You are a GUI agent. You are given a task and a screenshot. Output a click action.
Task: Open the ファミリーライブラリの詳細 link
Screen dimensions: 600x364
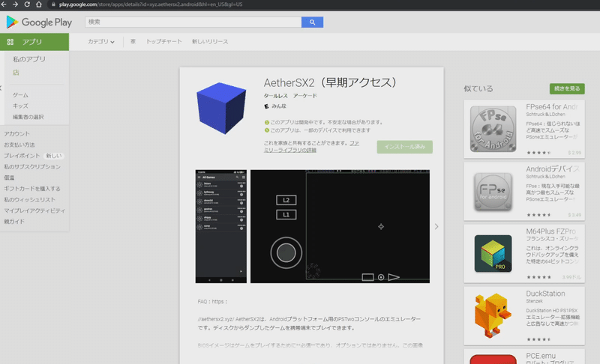[x=311, y=147]
